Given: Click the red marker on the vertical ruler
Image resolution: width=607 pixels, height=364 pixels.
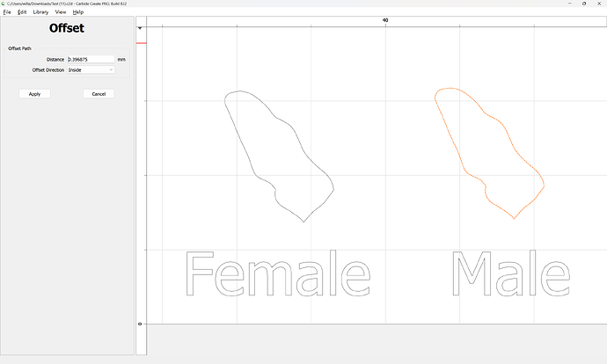Looking at the screenshot, I should (x=141, y=43).
